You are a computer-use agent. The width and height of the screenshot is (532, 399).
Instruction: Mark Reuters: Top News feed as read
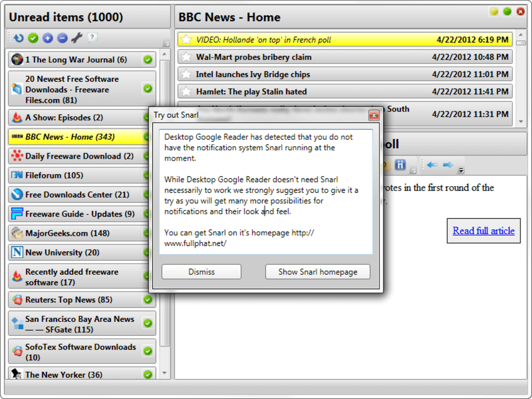(148, 299)
